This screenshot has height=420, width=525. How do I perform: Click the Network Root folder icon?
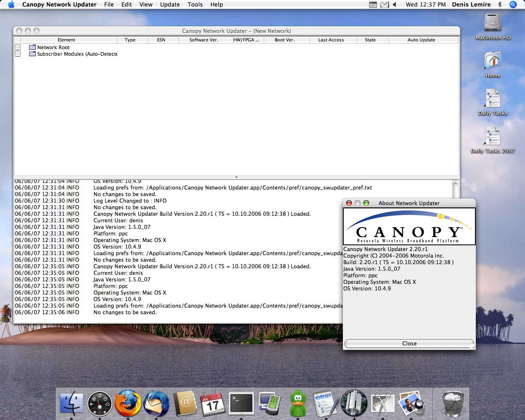[32, 47]
